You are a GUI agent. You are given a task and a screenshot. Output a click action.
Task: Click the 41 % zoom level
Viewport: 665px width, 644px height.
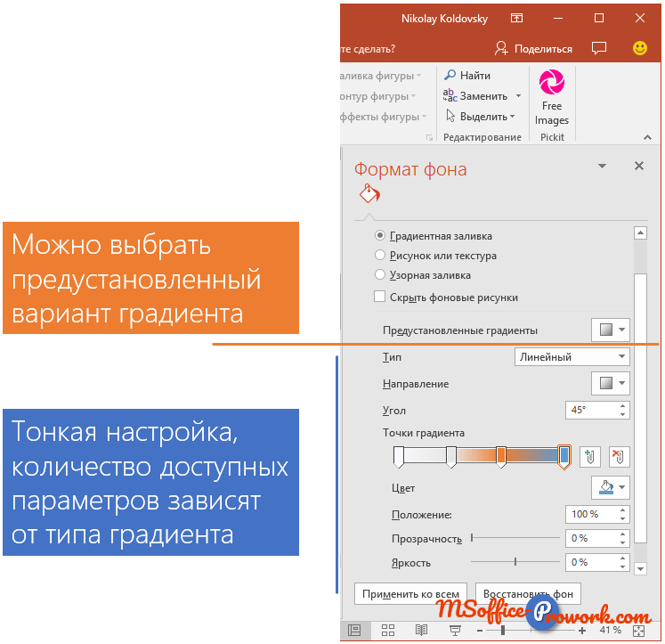pyautogui.click(x=610, y=630)
